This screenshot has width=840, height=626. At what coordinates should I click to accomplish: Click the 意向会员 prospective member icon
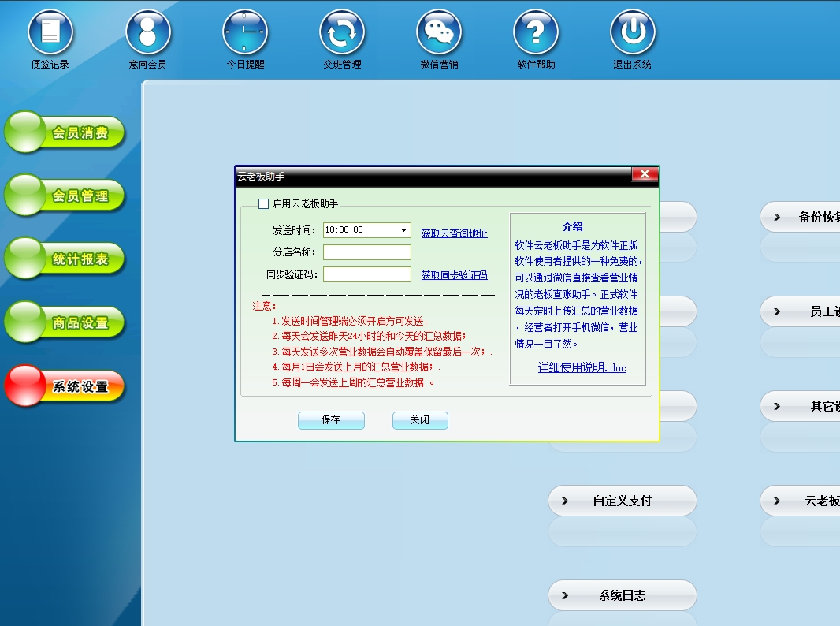(x=147, y=33)
